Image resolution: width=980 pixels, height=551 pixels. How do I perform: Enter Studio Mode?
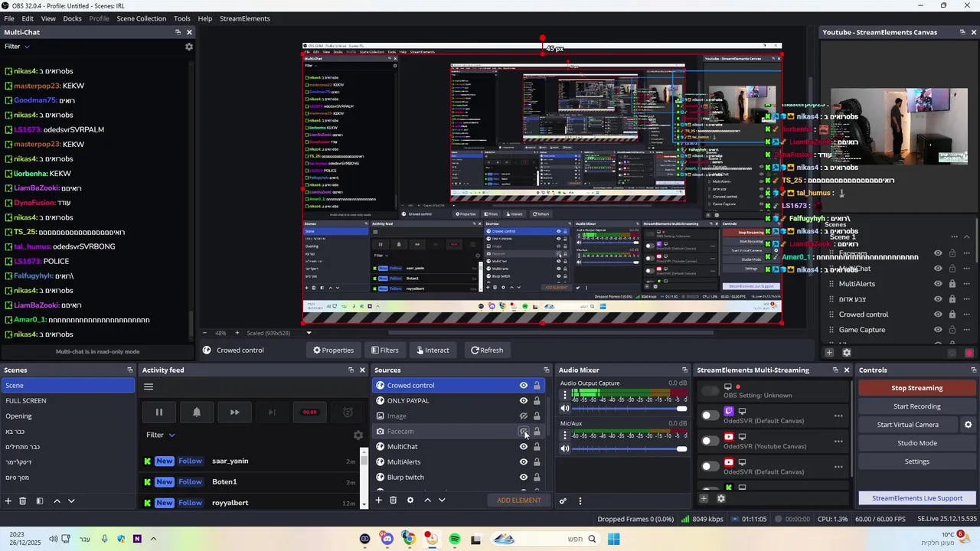(916, 443)
